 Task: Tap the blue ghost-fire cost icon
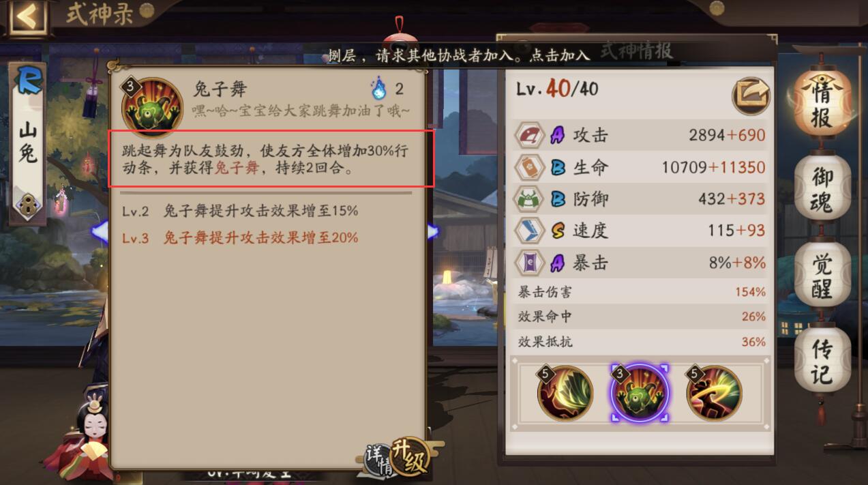[378, 89]
